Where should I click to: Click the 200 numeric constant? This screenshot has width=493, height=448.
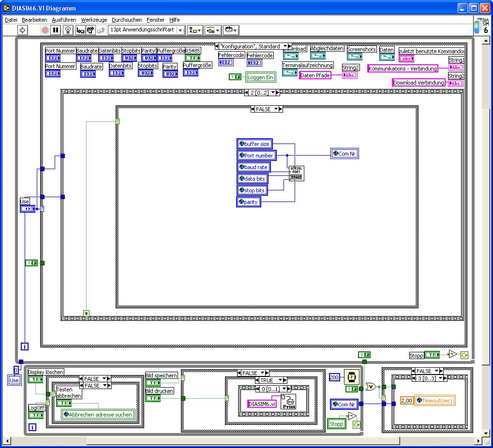tap(334, 377)
